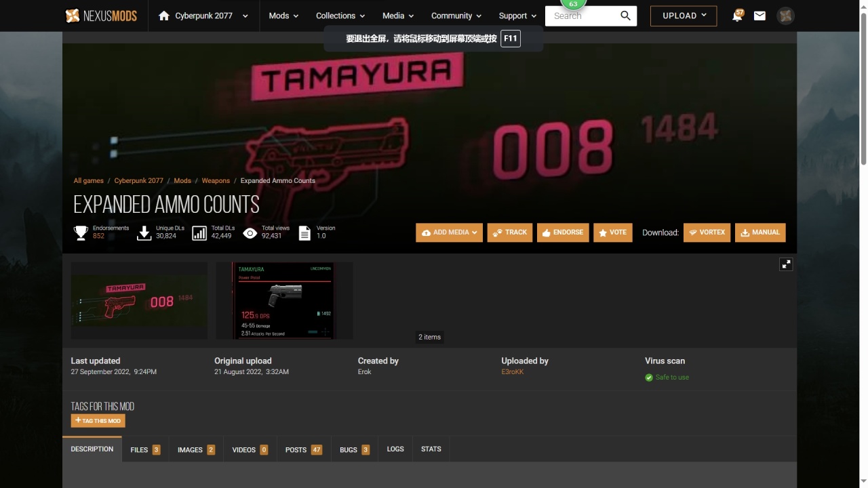Open uploader E3roKK profile link
Image resolution: width=868 pixels, height=488 pixels.
513,372
